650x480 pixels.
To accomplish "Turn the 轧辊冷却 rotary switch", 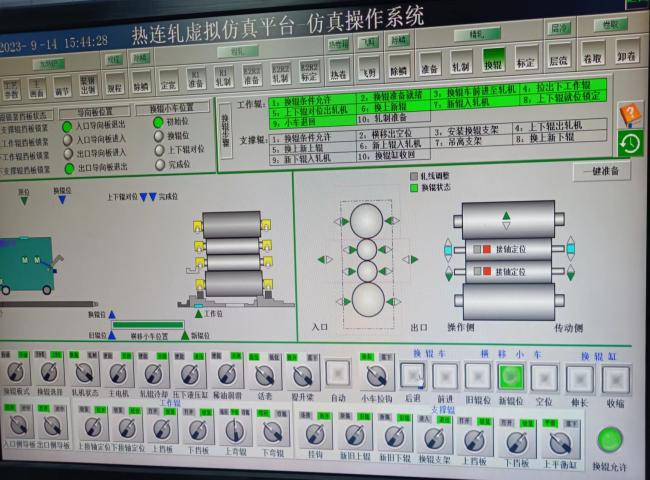I will [x=153, y=375].
